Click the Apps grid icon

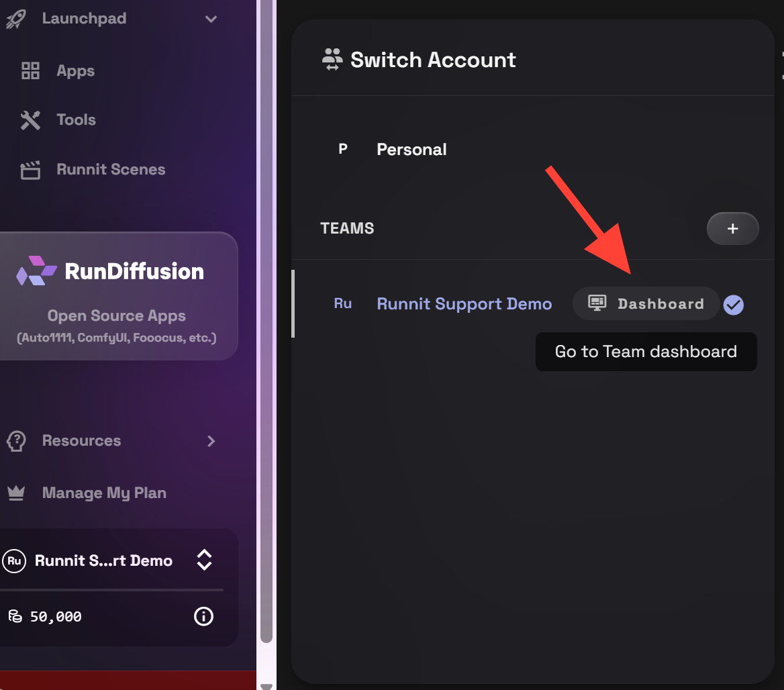pos(30,71)
